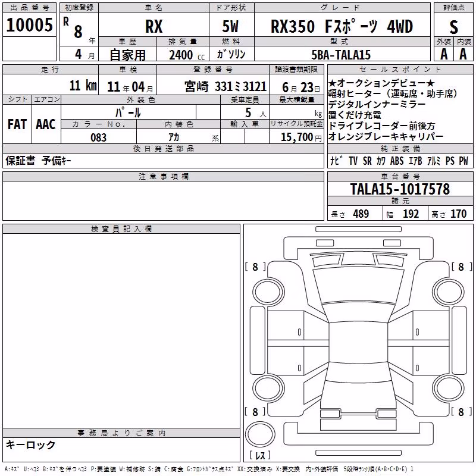
Task: Select first registration month 4月
Action: pyautogui.click(x=85, y=55)
